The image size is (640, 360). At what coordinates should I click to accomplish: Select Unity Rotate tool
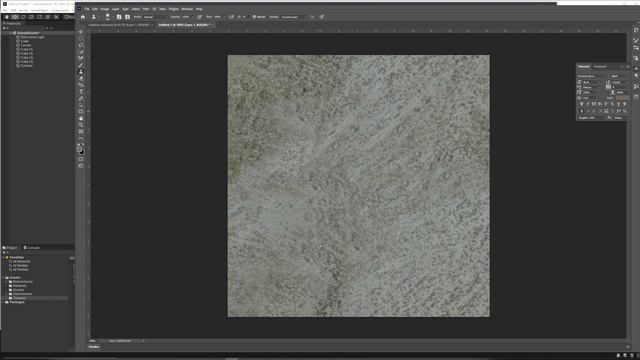point(24,17)
